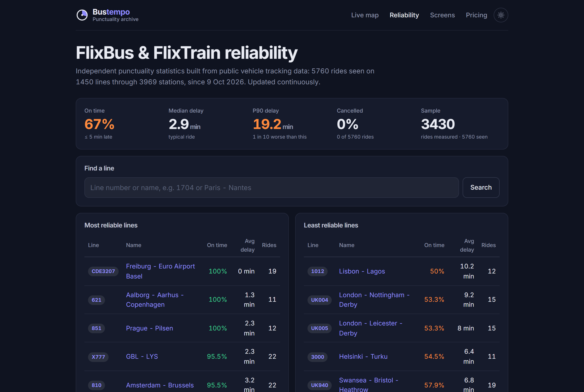Click the 'Punctuality archive' tagline
The height and width of the screenshot is (392, 584).
115,19
